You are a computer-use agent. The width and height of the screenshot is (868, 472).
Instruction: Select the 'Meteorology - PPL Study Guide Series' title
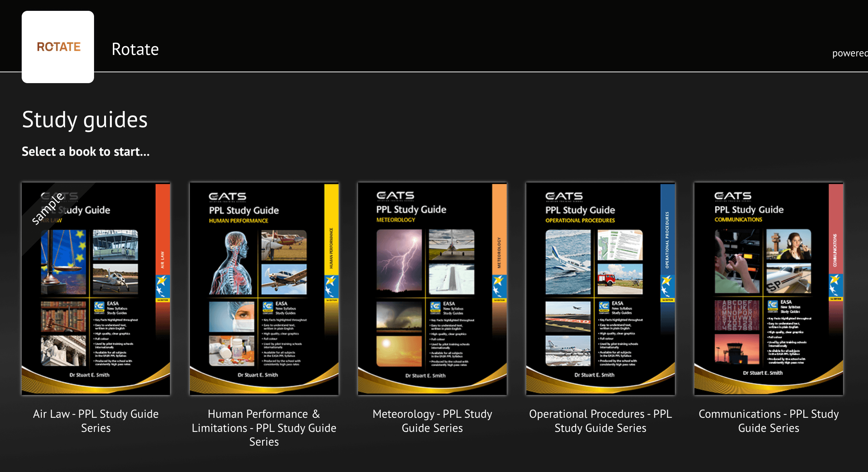[x=432, y=421]
